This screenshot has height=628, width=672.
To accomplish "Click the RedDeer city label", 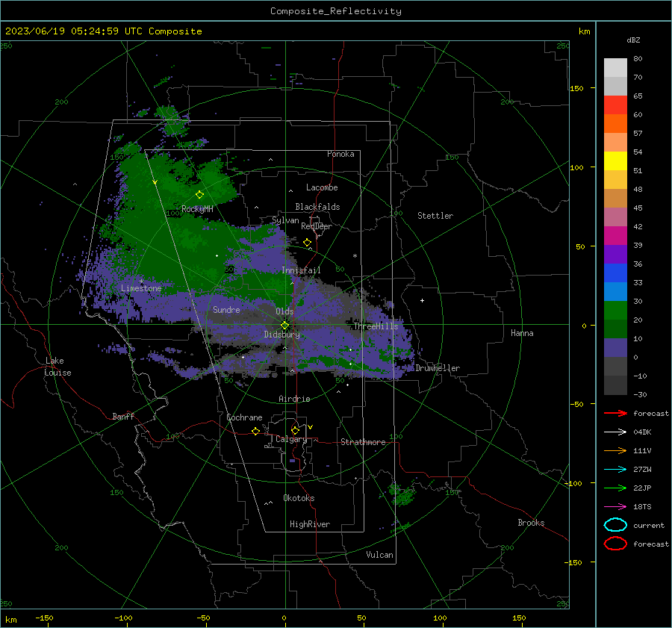I will pos(317,226).
